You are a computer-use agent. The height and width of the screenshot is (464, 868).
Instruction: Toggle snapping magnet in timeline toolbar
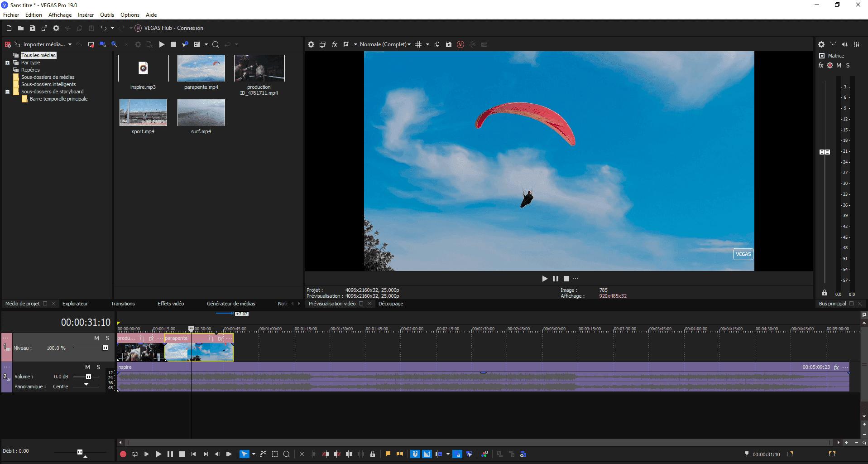pos(415,454)
